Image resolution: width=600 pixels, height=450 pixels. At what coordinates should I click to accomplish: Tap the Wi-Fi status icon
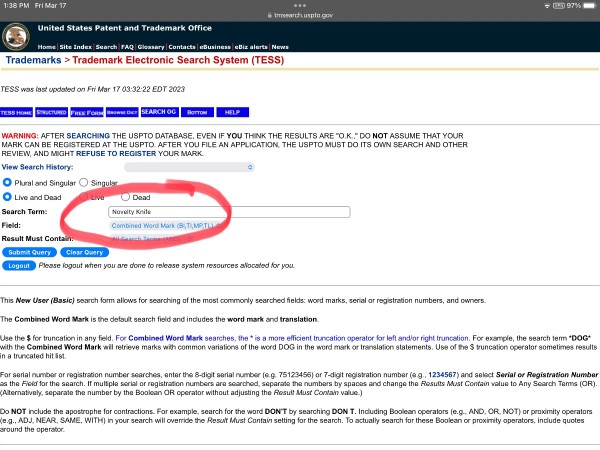point(547,6)
